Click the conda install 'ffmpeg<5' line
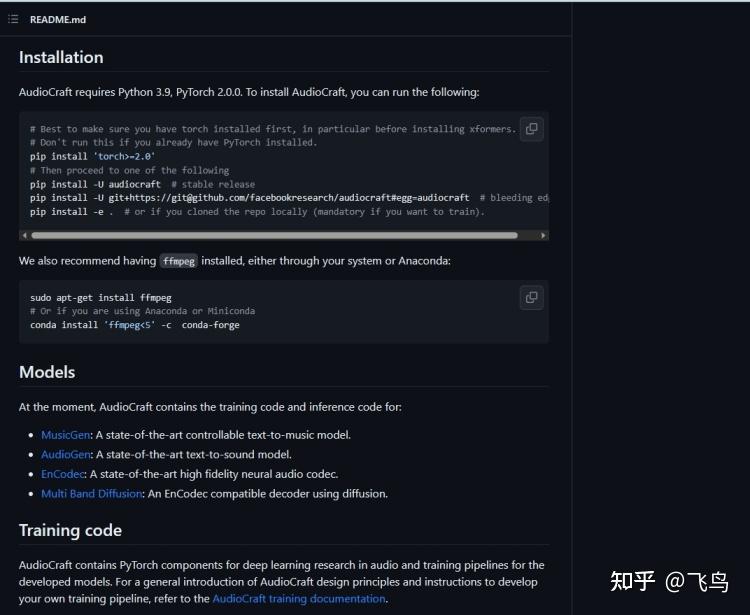The image size is (750, 615). pyautogui.click(x=134, y=325)
